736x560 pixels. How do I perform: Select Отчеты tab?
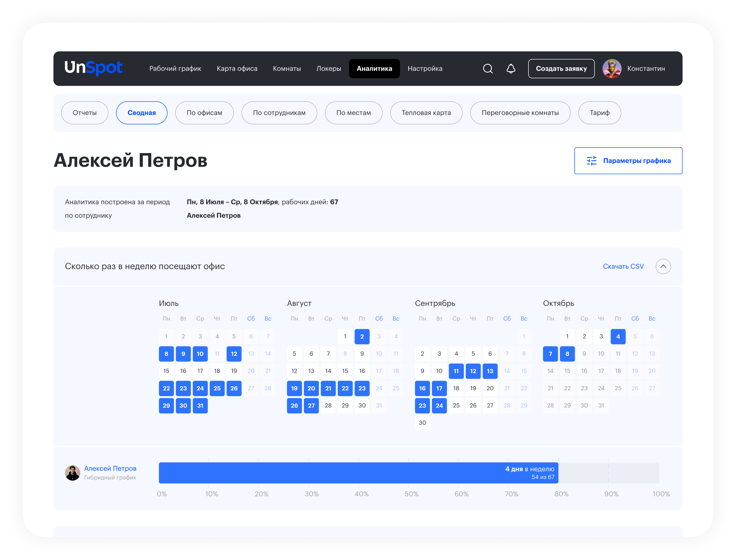[85, 113]
